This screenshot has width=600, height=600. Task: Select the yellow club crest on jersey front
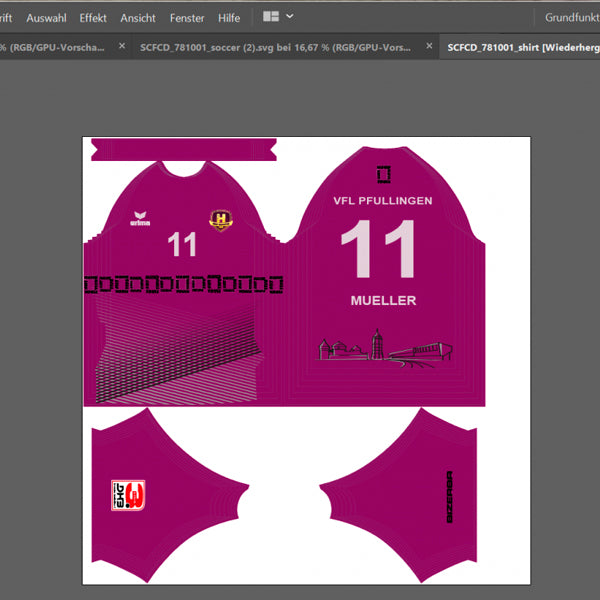point(221,220)
